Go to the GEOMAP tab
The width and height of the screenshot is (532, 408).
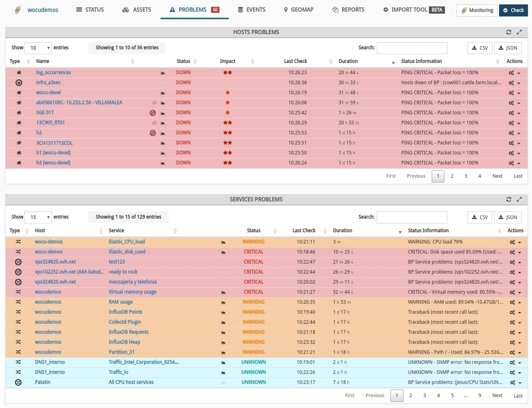point(299,10)
